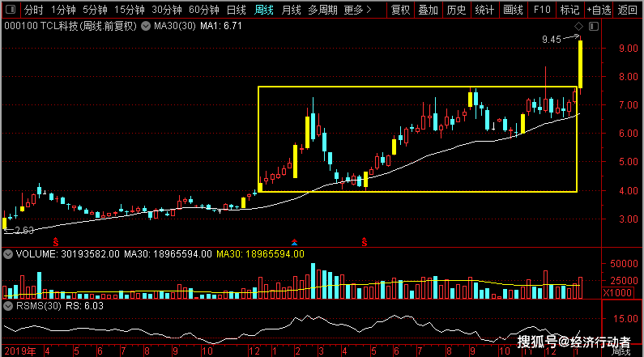Click the MA1: 6.71 value label
Viewport: 644px width, 357px height.
point(221,26)
